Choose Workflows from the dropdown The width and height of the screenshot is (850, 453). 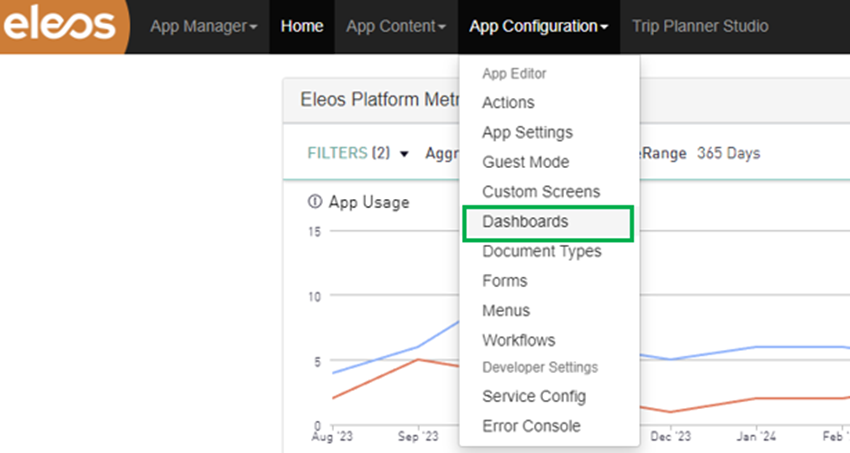coord(519,340)
